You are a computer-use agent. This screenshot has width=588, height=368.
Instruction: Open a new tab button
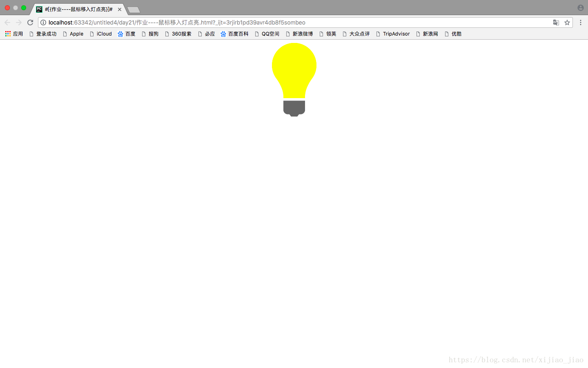point(134,10)
